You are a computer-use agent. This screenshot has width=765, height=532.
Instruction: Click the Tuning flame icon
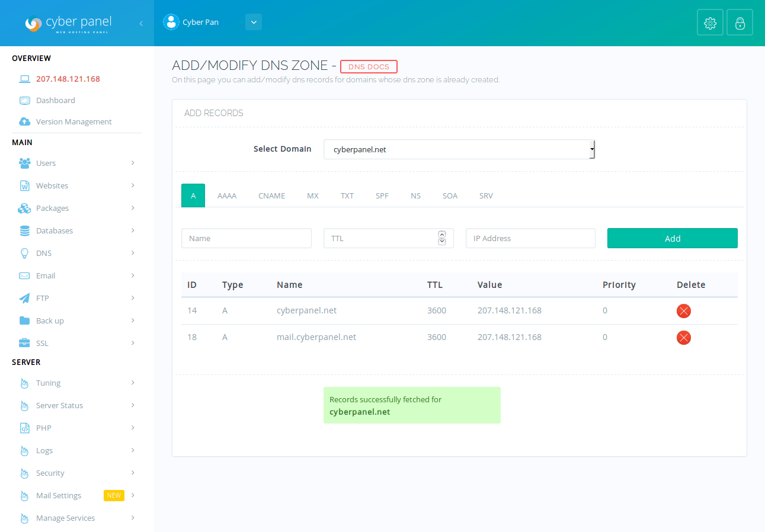[x=24, y=383]
